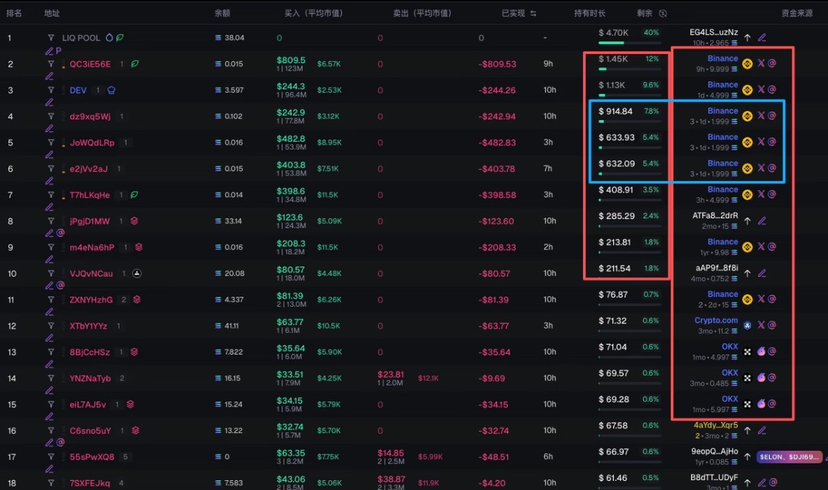828x490 pixels.
Task: Click the 资金来源 column header
Action: (x=797, y=13)
